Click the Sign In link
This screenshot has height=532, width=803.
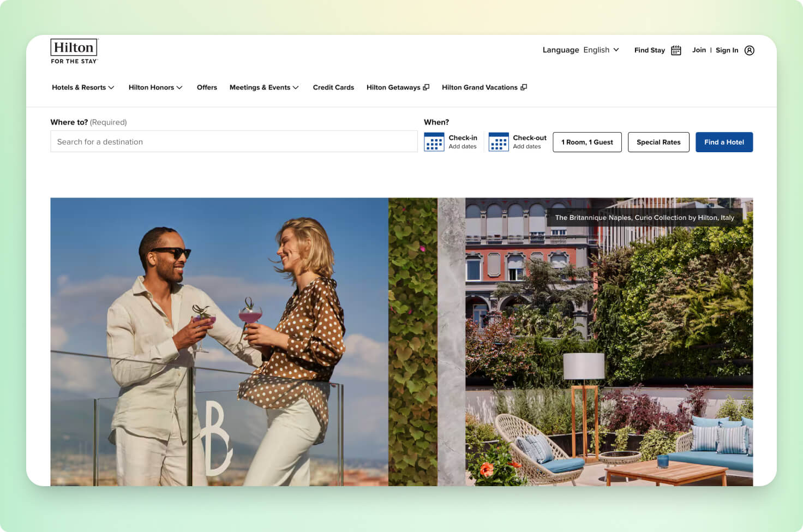click(727, 50)
